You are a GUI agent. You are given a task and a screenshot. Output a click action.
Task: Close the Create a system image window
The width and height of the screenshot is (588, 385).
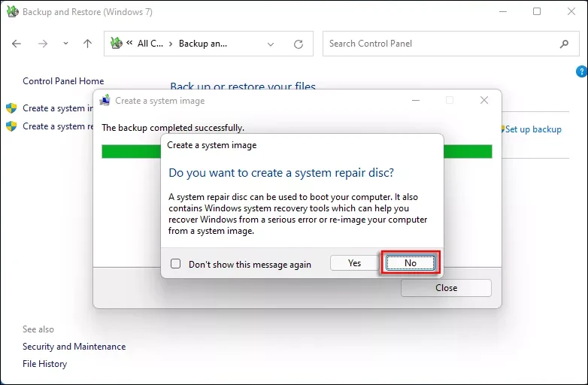484,100
